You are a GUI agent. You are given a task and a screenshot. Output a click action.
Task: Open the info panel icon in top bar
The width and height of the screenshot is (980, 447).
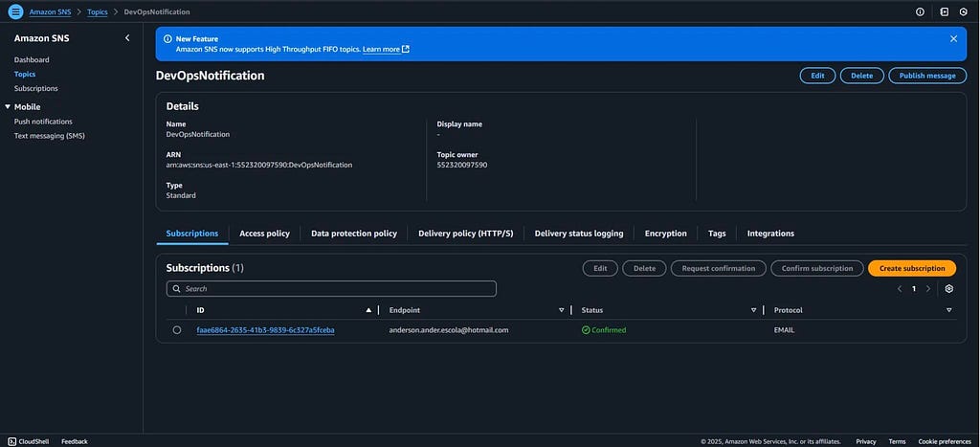[x=920, y=11]
